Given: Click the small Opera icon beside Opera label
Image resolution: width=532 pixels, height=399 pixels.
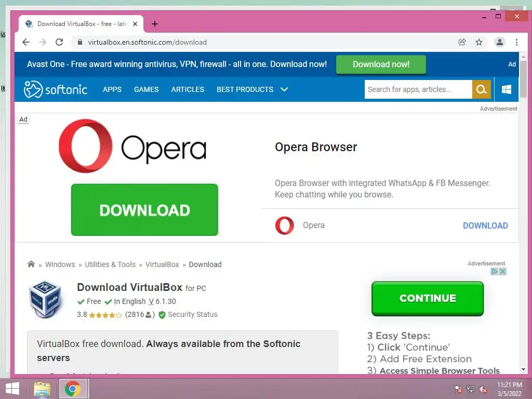Looking at the screenshot, I should tap(284, 225).
